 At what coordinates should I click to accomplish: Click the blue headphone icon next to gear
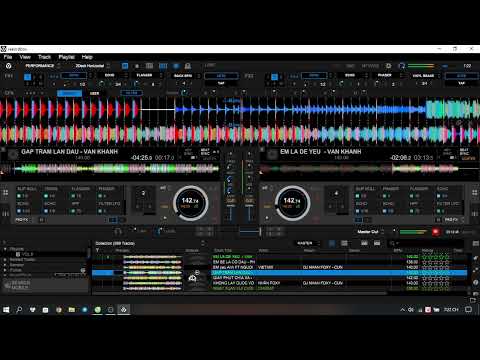pyautogui.click(x=402, y=66)
